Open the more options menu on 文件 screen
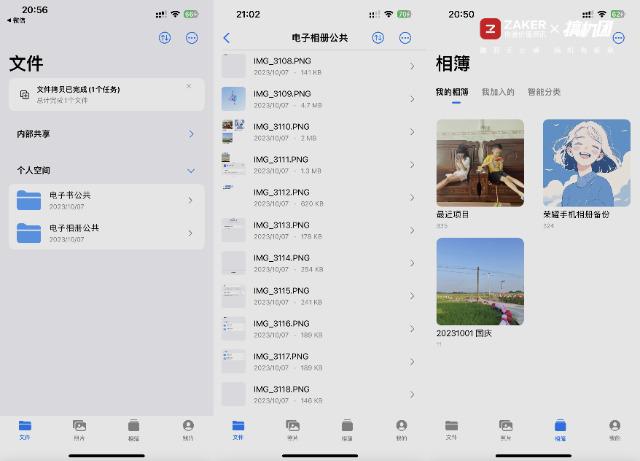The image size is (640, 461). (191, 38)
